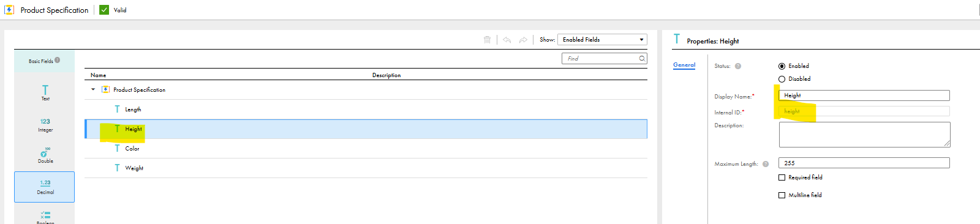
Task: Click the search magnifier icon in Find box
Action: (x=642, y=59)
